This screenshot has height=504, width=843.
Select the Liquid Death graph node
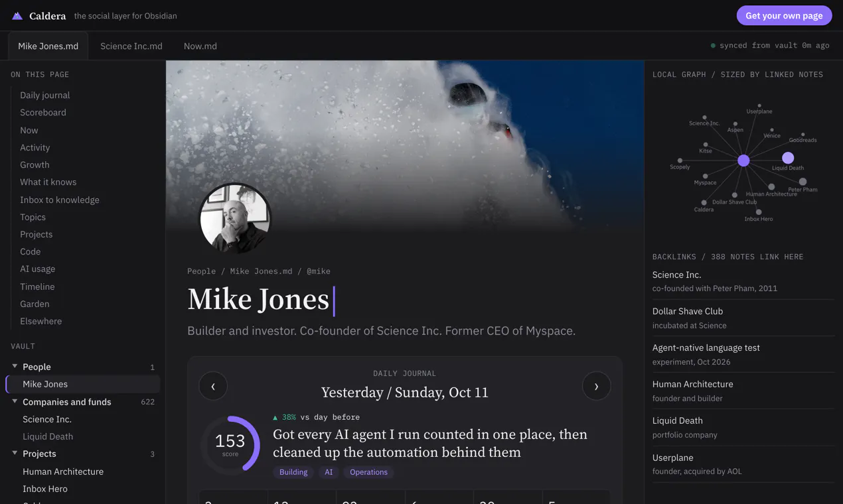click(788, 158)
